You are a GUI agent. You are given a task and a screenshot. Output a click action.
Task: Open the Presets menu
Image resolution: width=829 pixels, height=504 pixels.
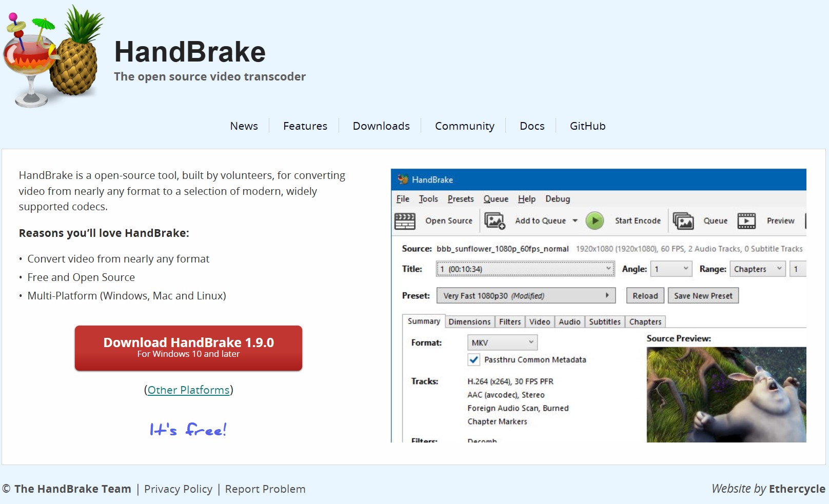coord(461,199)
